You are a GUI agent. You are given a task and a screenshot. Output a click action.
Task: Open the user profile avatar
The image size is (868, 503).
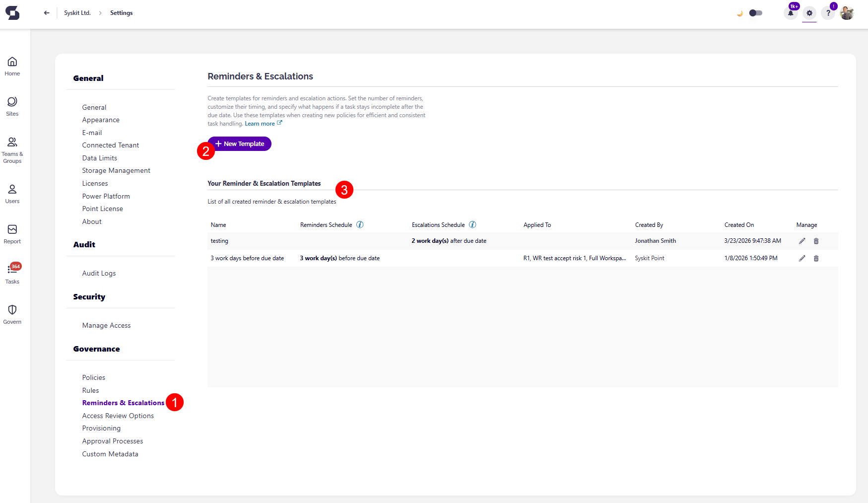[847, 13]
